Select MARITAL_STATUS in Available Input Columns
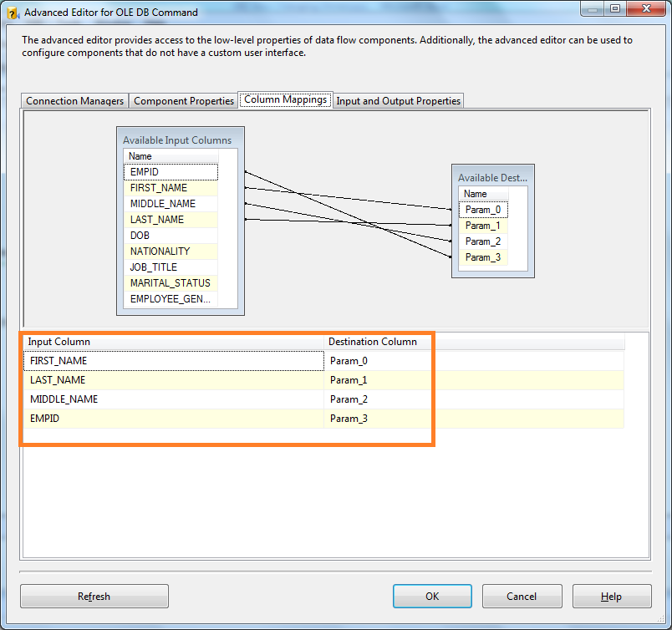This screenshot has height=630, width=672. tap(170, 283)
